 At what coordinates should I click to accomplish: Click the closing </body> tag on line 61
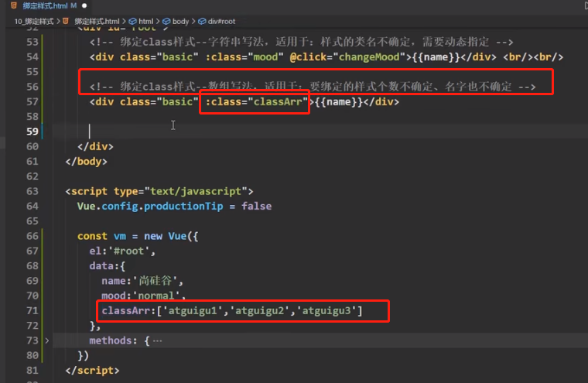pyautogui.click(x=86, y=162)
